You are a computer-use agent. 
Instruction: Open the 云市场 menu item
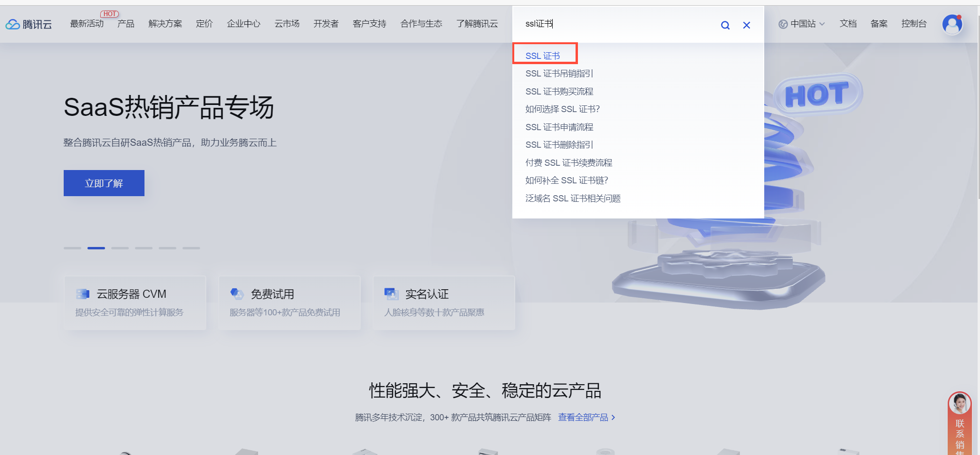coord(287,24)
